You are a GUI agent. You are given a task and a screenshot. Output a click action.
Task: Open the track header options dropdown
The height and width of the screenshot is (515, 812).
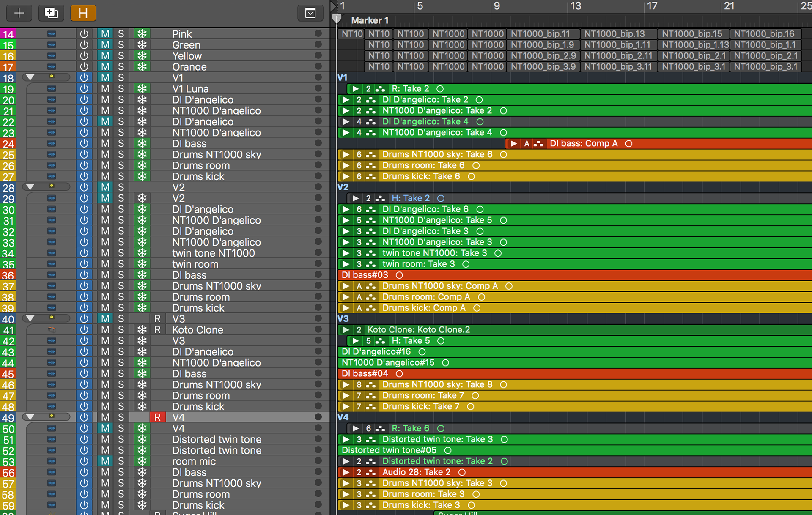tap(310, 13)
